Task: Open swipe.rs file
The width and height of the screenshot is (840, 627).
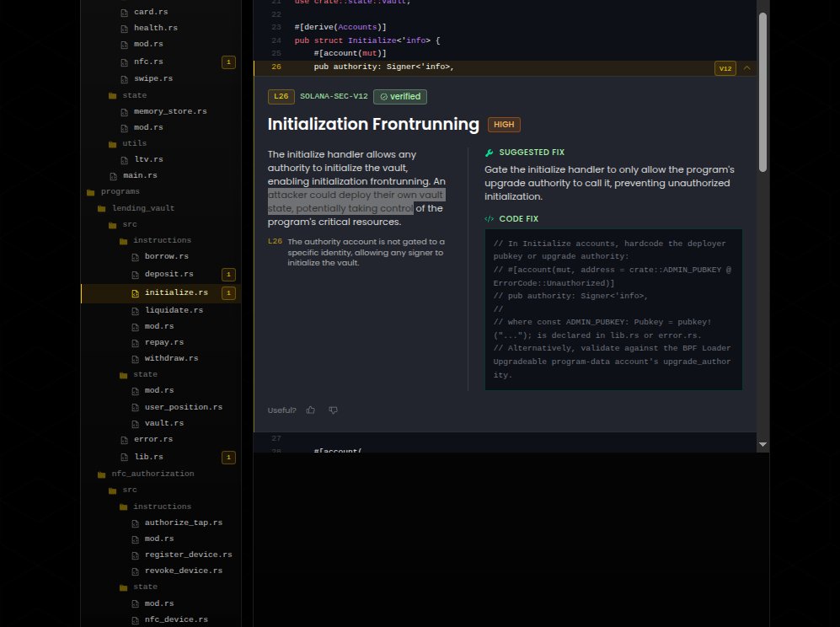Action: pos(153,78)
